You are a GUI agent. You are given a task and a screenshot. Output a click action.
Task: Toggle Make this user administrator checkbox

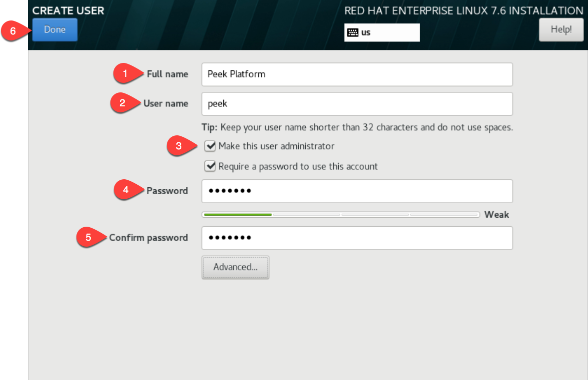point(210,146)
